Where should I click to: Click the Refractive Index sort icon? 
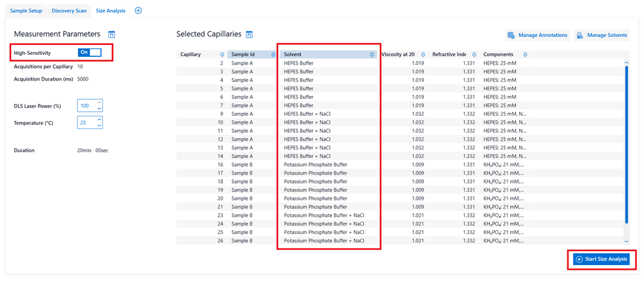474,55
